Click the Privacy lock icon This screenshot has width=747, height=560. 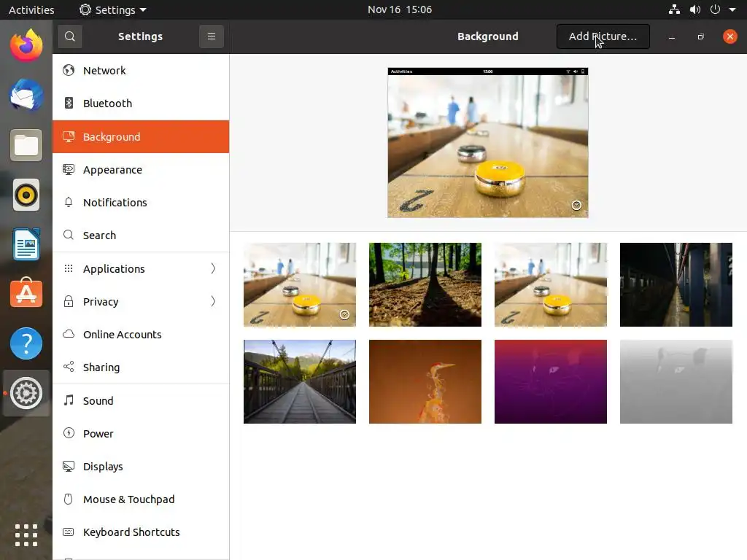(69, 301)
